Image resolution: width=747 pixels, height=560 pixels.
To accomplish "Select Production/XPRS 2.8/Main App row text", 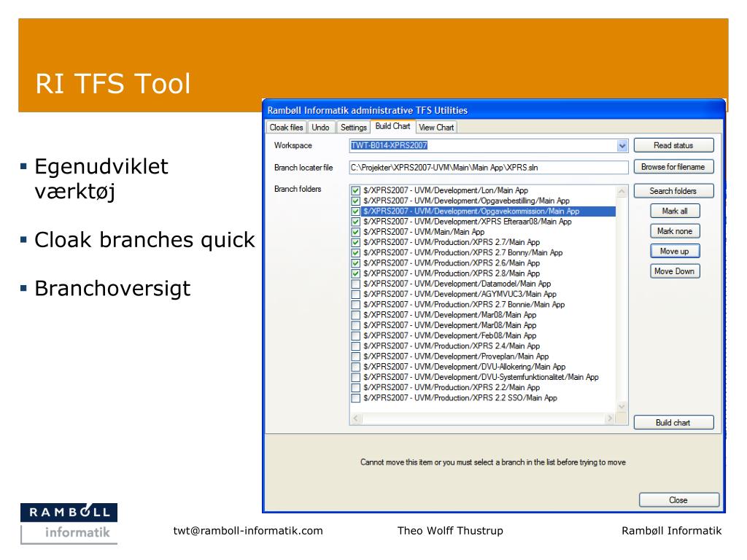I will point(451,273).
